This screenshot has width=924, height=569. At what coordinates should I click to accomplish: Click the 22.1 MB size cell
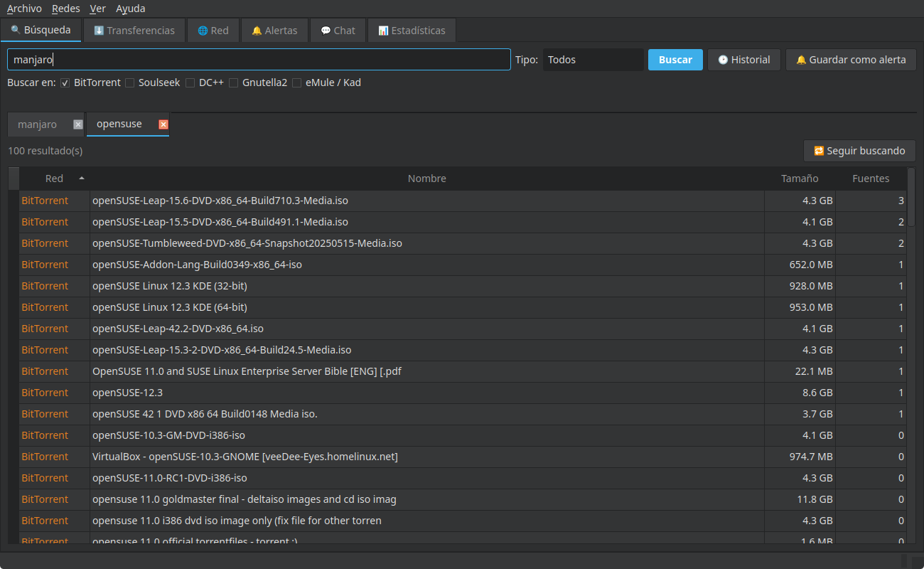click(x=800, y=371)
